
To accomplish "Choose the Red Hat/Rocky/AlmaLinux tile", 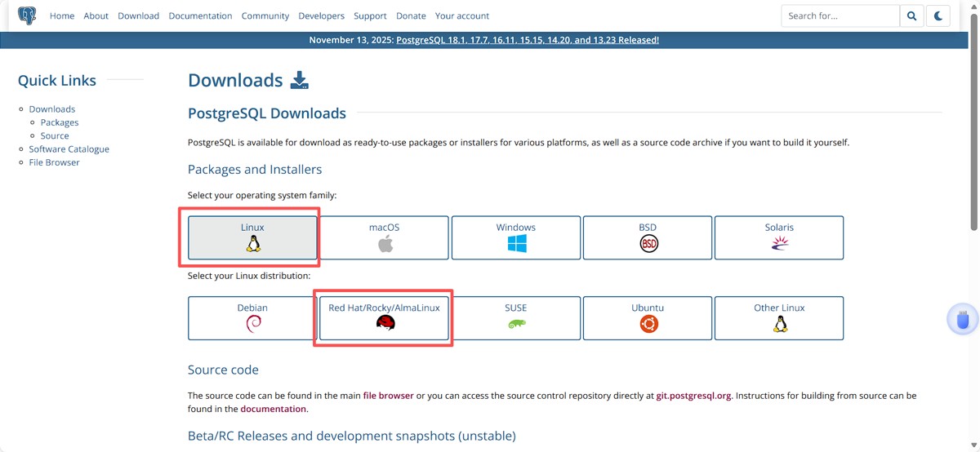I will coord(384,318).
